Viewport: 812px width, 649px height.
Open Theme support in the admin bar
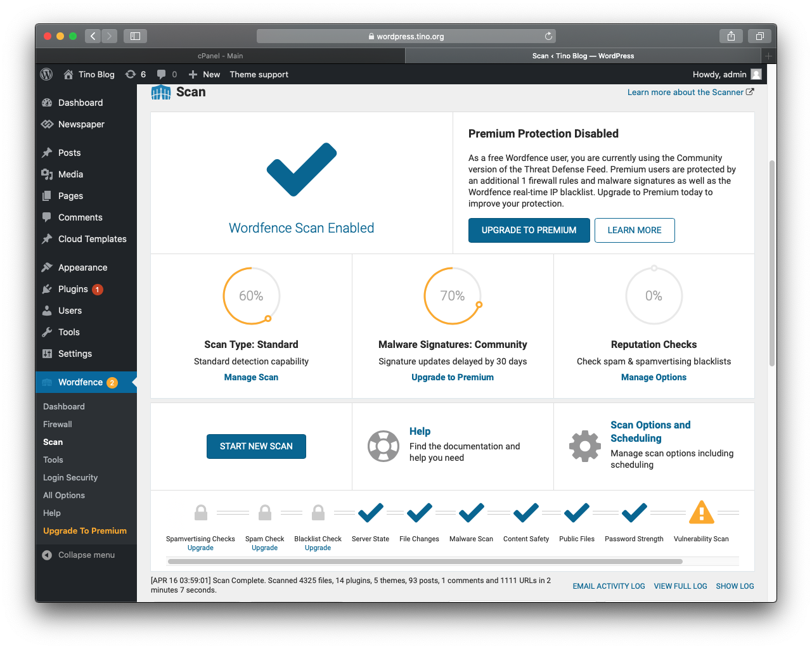click(x=259, y=74)
